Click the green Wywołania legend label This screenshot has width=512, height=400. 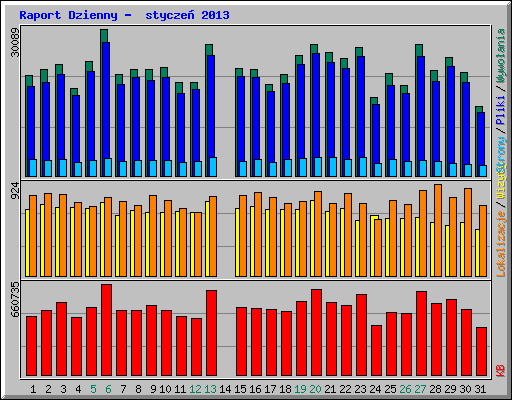click(x=500, y=56)
